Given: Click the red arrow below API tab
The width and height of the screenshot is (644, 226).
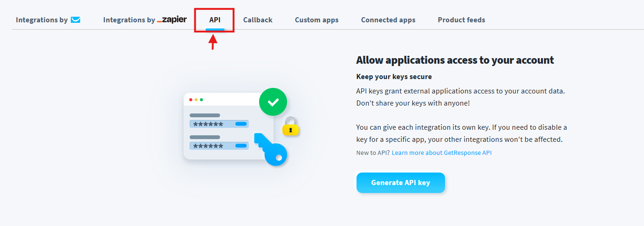Looking at the screenshot, I should (213, 42).
